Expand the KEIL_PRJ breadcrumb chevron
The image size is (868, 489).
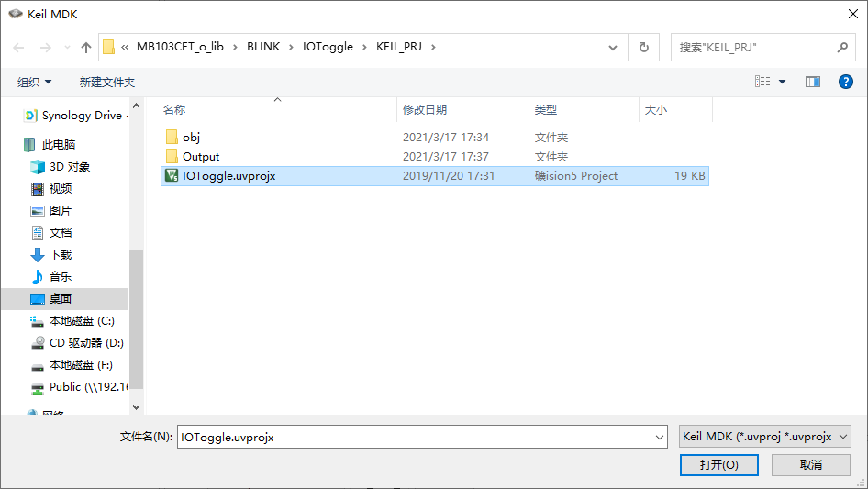433,47
